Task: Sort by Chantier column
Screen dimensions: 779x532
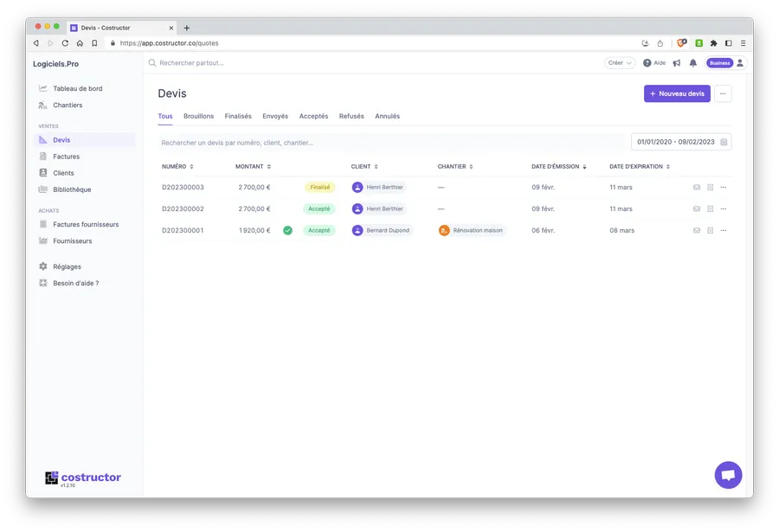Action: click(455, 166)
